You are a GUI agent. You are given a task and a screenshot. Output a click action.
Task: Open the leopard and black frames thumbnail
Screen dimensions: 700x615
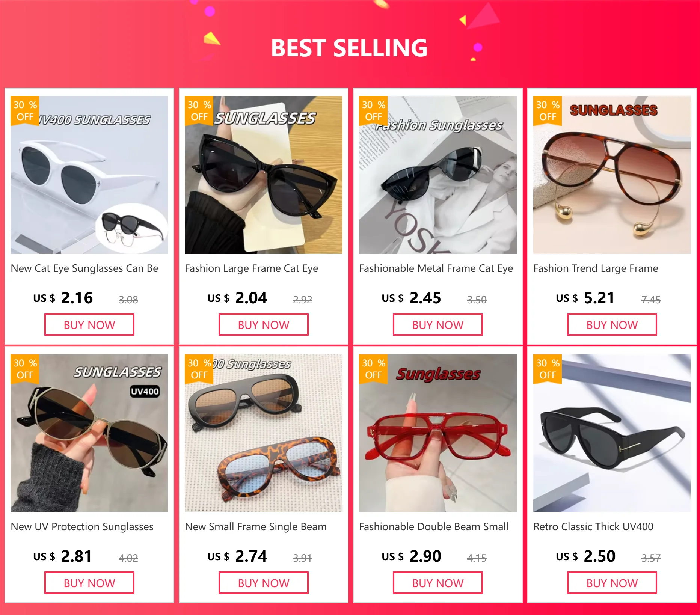pyautogui.click(x=264, y=433)
